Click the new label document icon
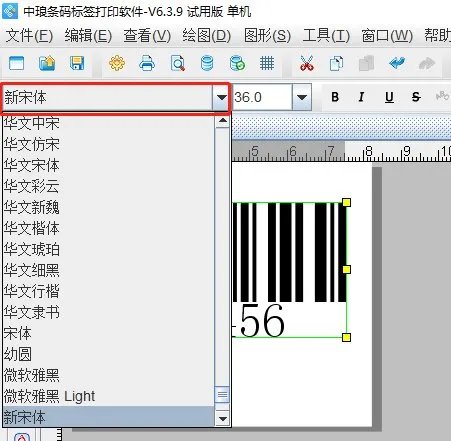The height and width of the screenshot is (441, 451). 16,63
